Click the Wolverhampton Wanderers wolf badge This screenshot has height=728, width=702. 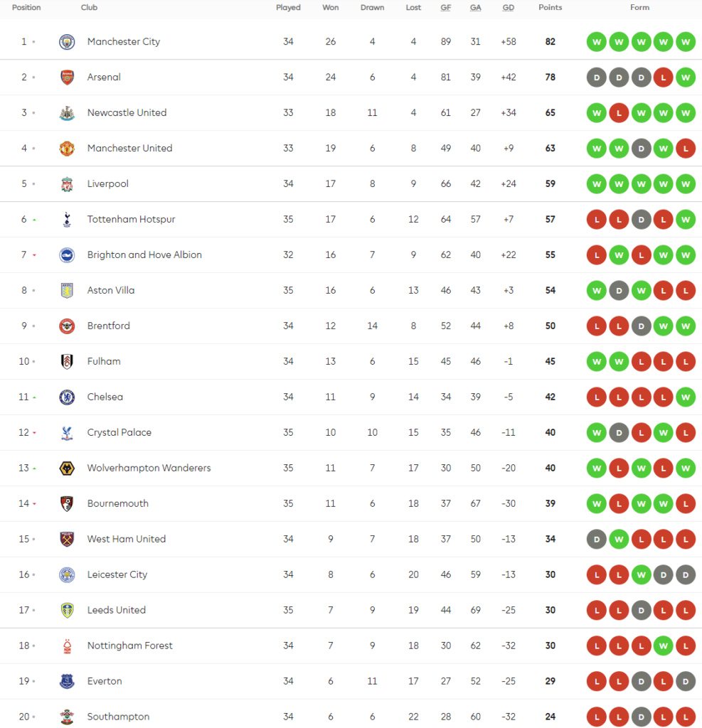pos(67,468)
